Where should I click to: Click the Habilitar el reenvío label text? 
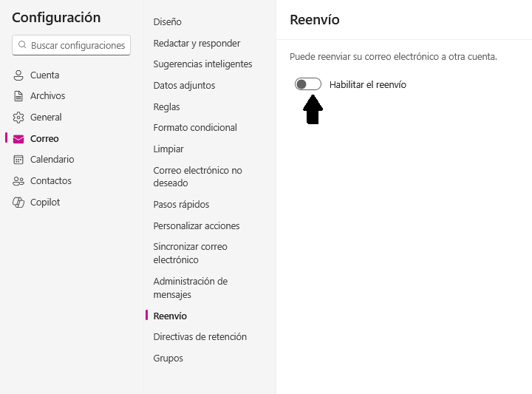pyautogui.click(x=368, y=84)
